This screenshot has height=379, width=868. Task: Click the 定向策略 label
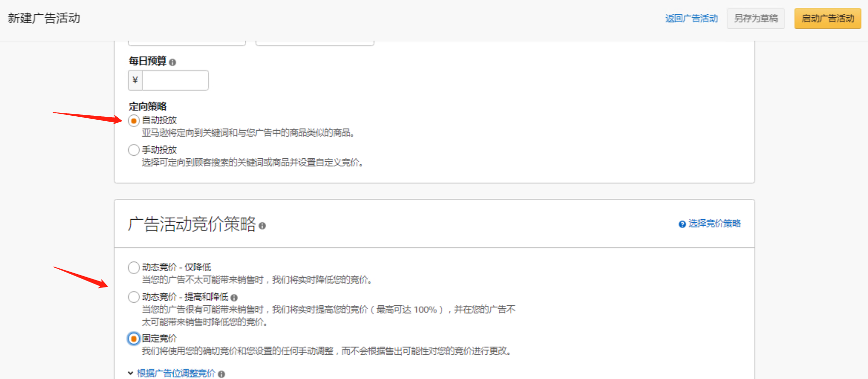pos(147,106)
